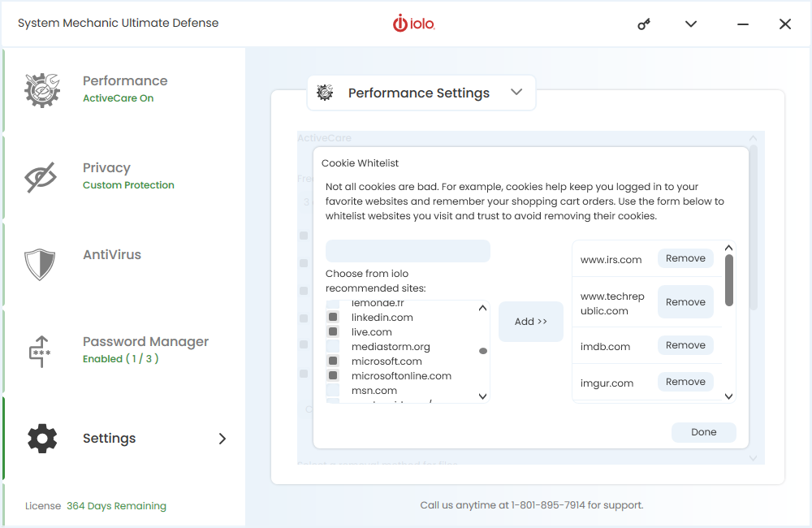Expand the Settings sidebar arrow

click(222, 439)
